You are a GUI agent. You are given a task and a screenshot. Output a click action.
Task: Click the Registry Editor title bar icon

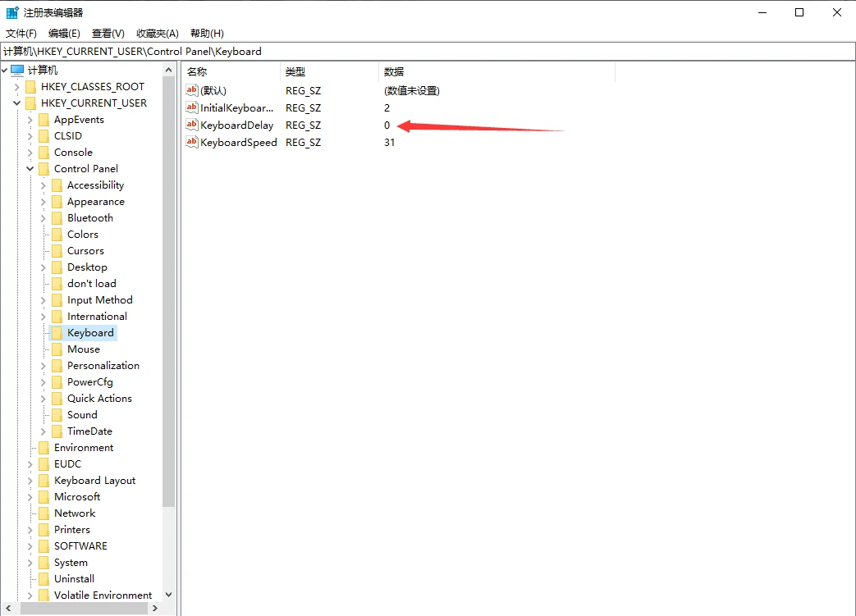point(12,12)
